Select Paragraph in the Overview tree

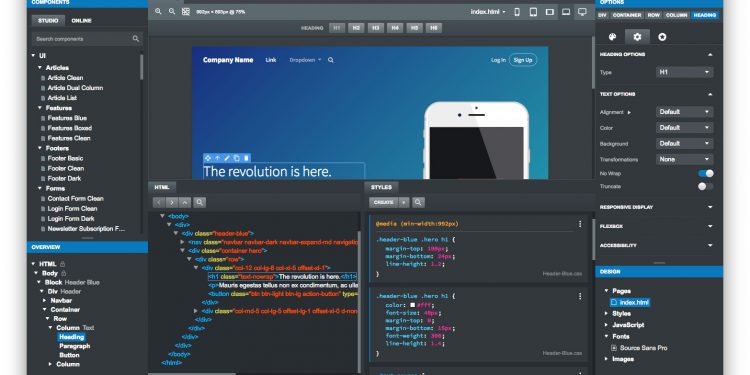(75, 346)
